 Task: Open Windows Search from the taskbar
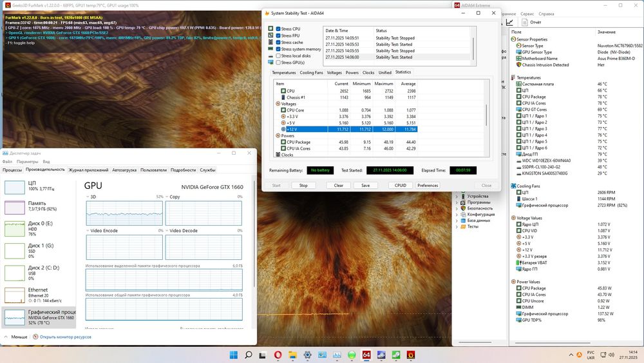point(248,355)
